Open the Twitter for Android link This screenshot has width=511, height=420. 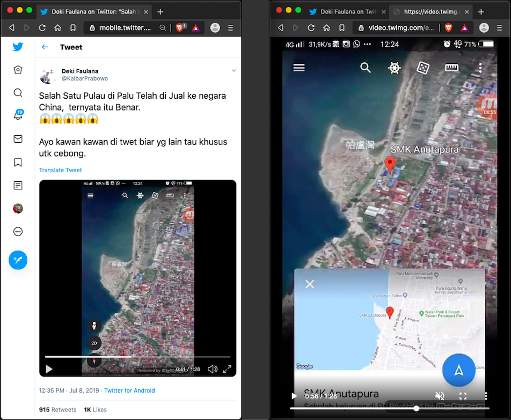pos(129,390)
